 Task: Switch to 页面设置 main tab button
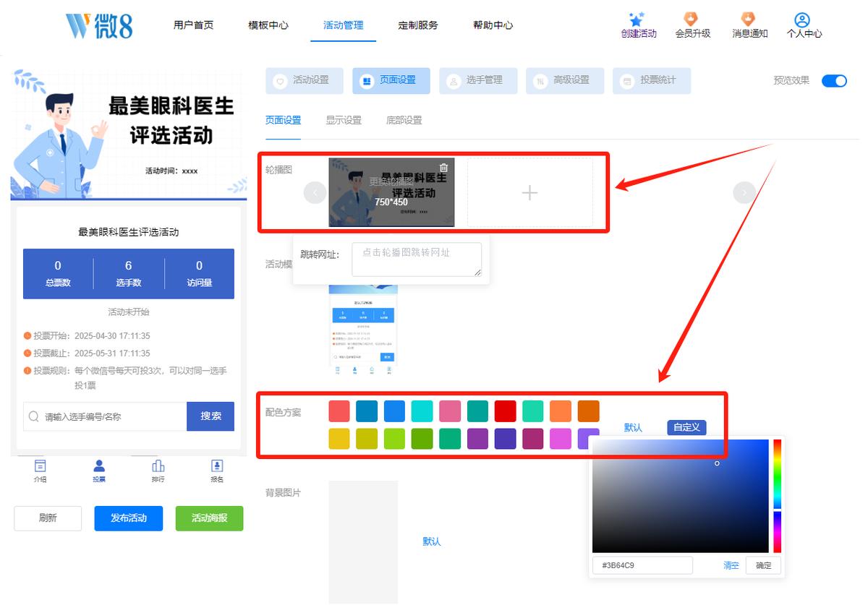tap(391, 81)
